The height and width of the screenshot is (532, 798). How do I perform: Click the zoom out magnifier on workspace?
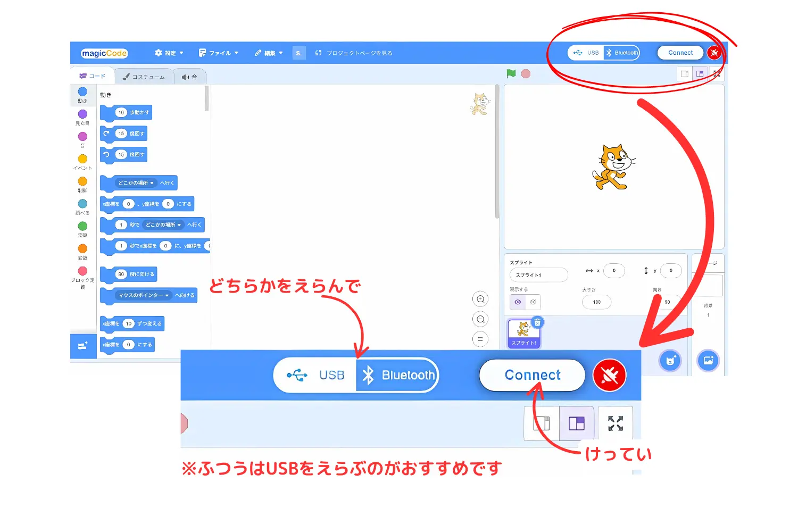click(x=480, y=319)
